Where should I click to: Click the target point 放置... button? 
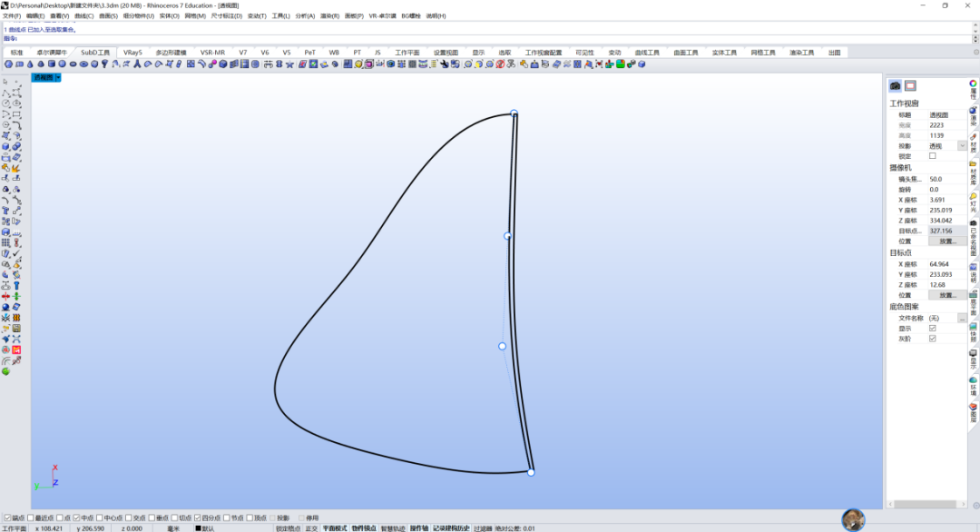pyautogui.click(x=946, y=295)
